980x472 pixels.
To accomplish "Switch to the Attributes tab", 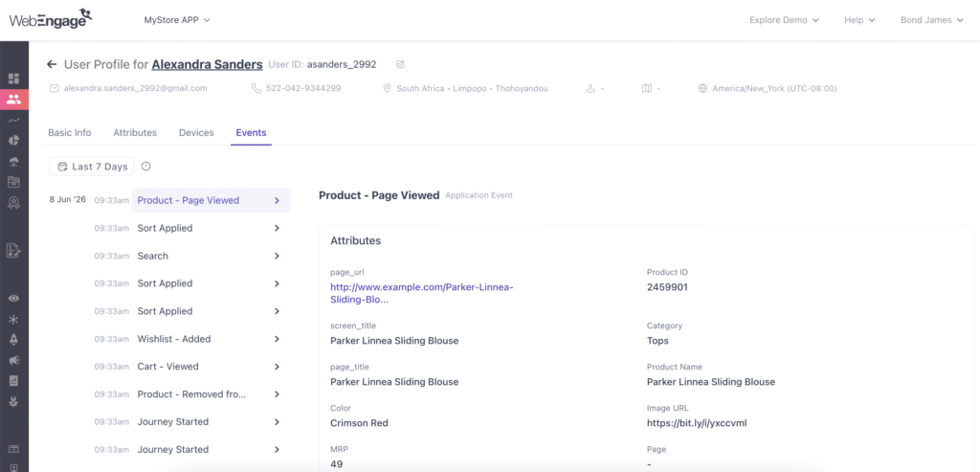I will tap(135, 132).
